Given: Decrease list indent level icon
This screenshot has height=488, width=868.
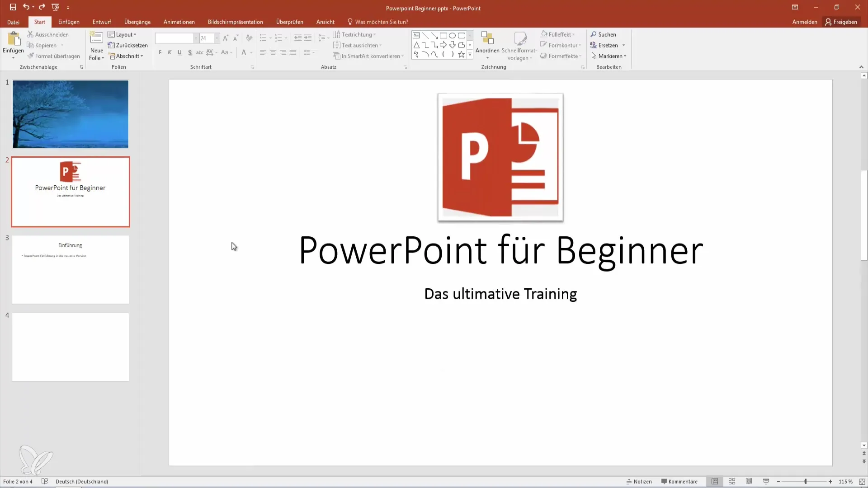Looking at the screenshot, I should click(297, 38).
